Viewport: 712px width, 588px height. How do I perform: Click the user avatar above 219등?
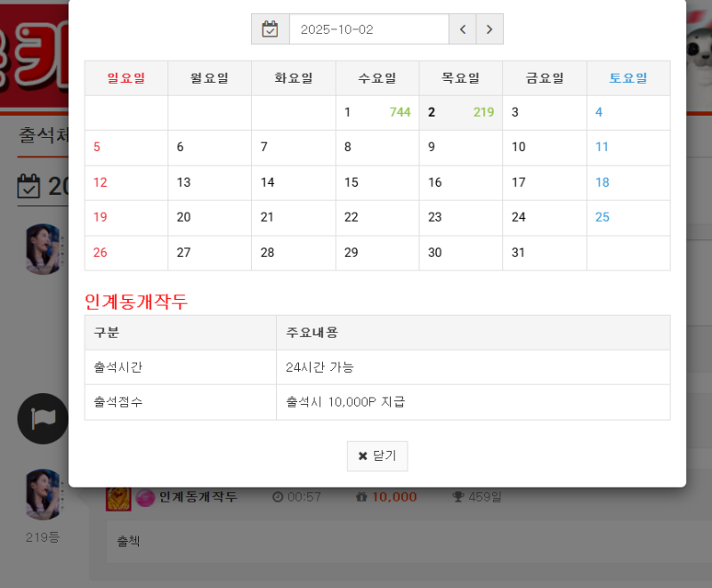[42, 495]
